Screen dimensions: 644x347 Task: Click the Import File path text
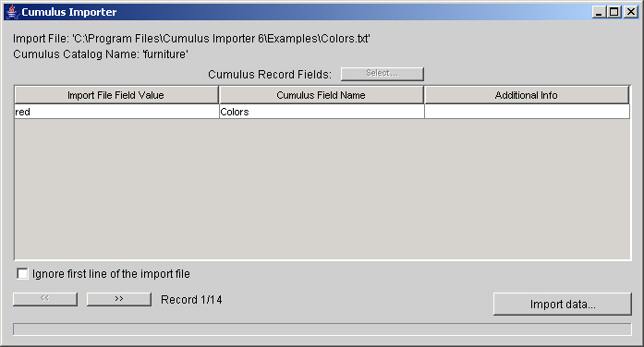point(191,39)
